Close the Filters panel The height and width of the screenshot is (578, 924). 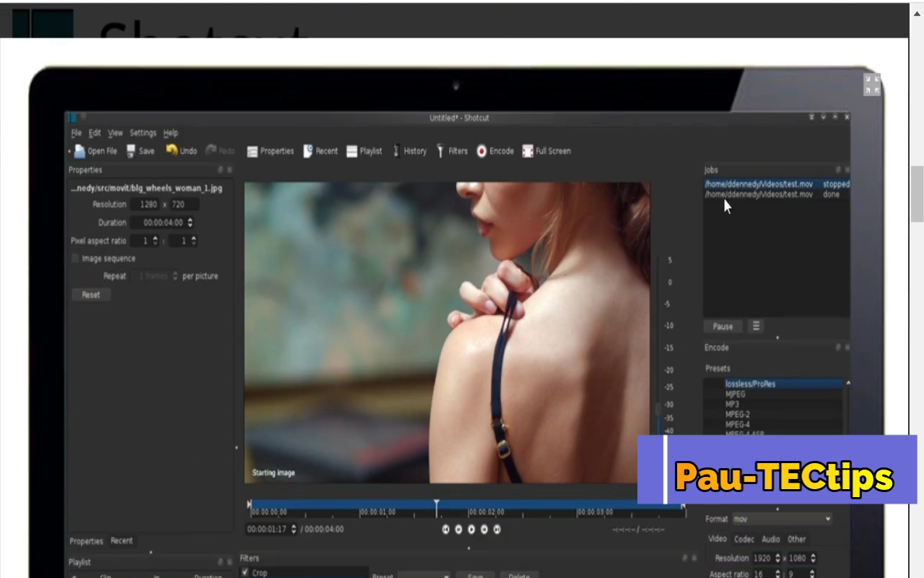694,558
